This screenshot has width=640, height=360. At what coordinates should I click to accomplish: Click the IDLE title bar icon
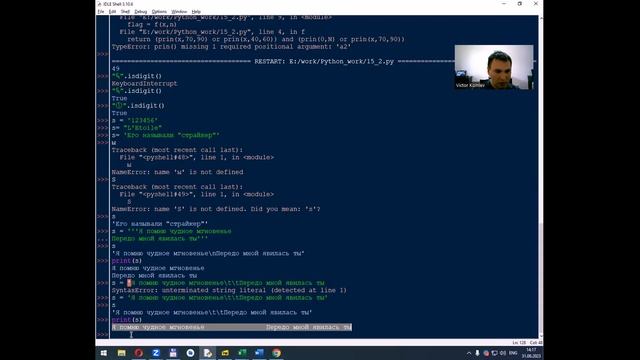(100, 4)
